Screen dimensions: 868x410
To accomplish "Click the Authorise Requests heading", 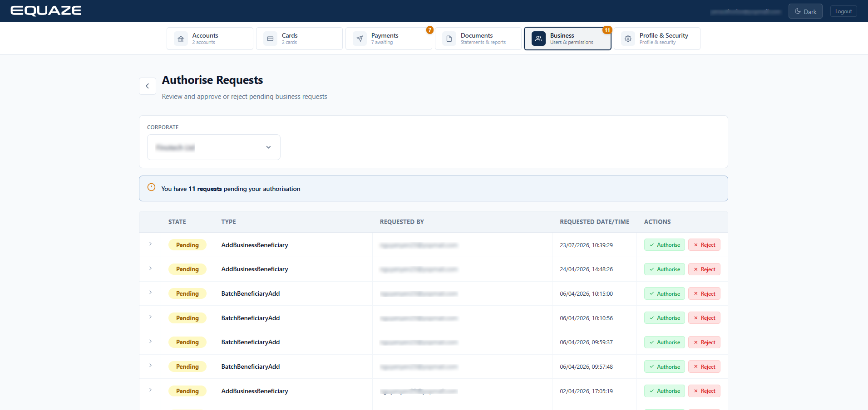I will click(x=212, y=80).
